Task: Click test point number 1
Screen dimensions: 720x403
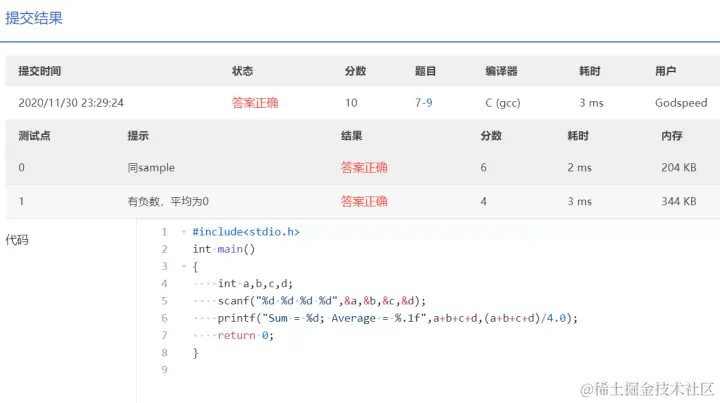Action: coord(21,201)
